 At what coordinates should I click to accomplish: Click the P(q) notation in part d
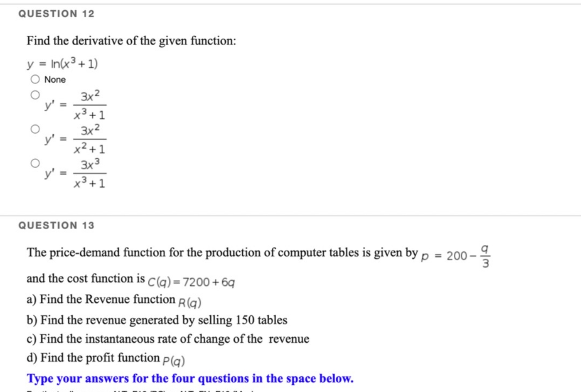[x=174, y=359]
